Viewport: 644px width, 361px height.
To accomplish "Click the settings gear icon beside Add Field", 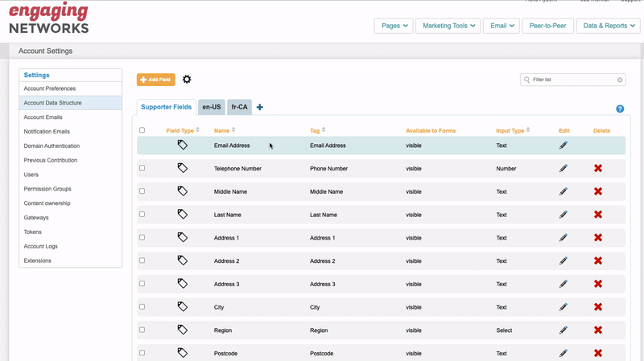I will [187, 80].
